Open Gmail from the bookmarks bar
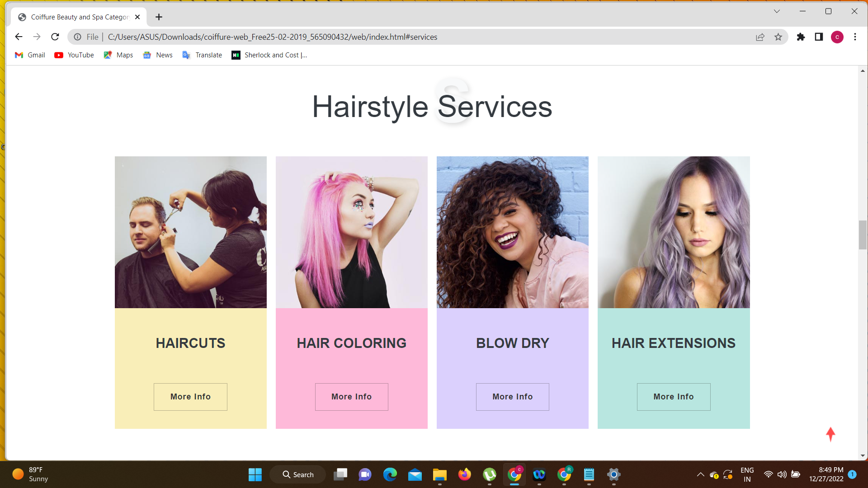Screen dimensions: 868x488 tap(29, 55)
